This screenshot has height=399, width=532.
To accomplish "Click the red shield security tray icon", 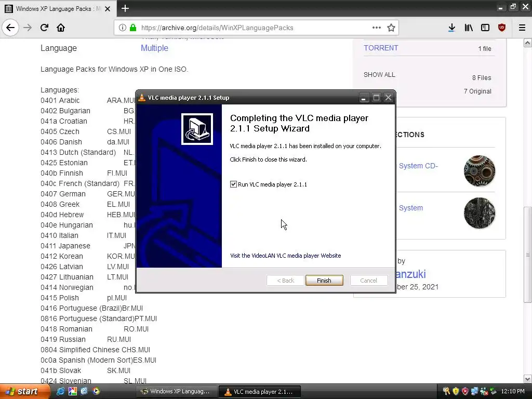I will (465, 391).
